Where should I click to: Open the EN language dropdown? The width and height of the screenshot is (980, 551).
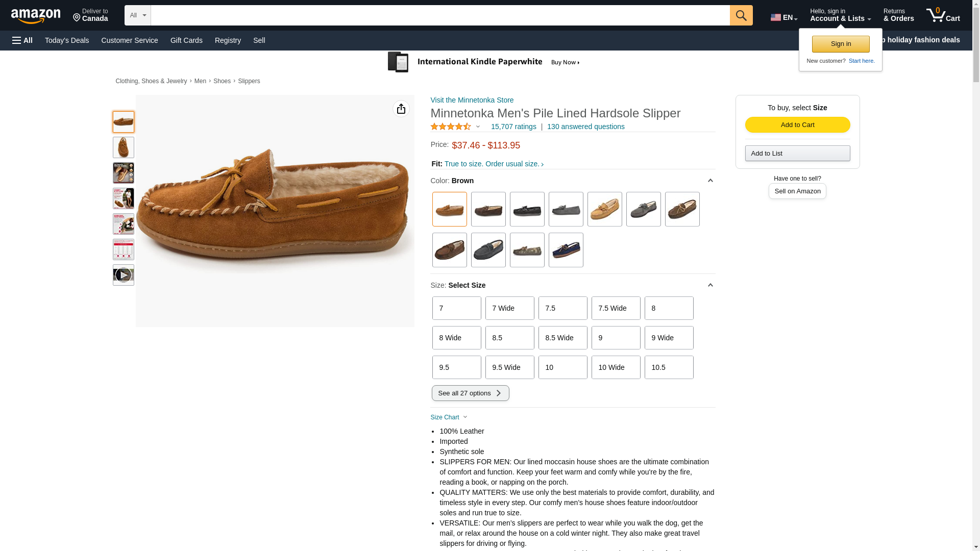[784, 17]
